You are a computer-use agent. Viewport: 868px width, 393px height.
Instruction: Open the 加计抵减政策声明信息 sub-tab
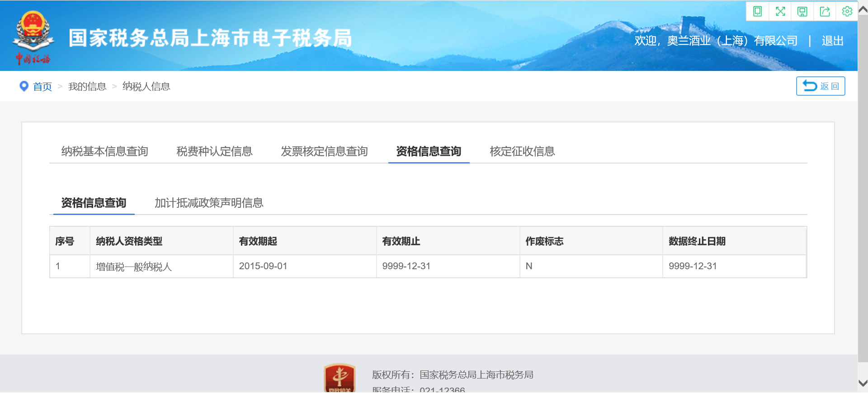tap(209, 203)
